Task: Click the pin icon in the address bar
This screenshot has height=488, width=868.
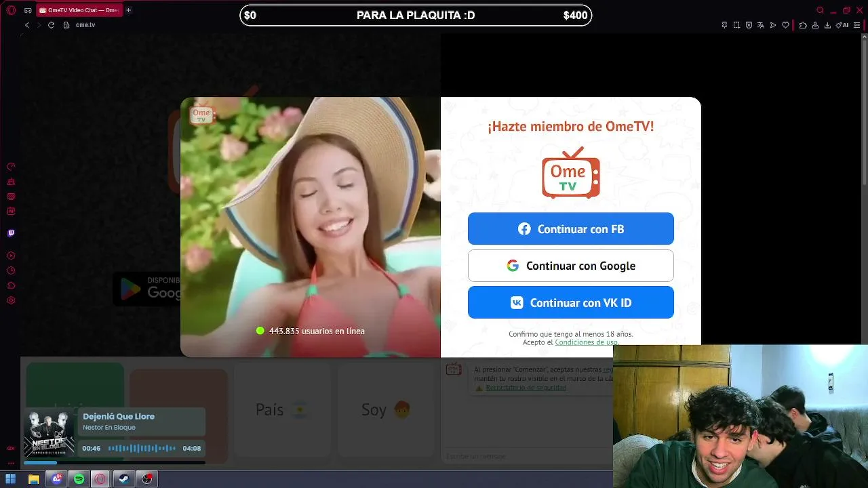Action: 724,25
